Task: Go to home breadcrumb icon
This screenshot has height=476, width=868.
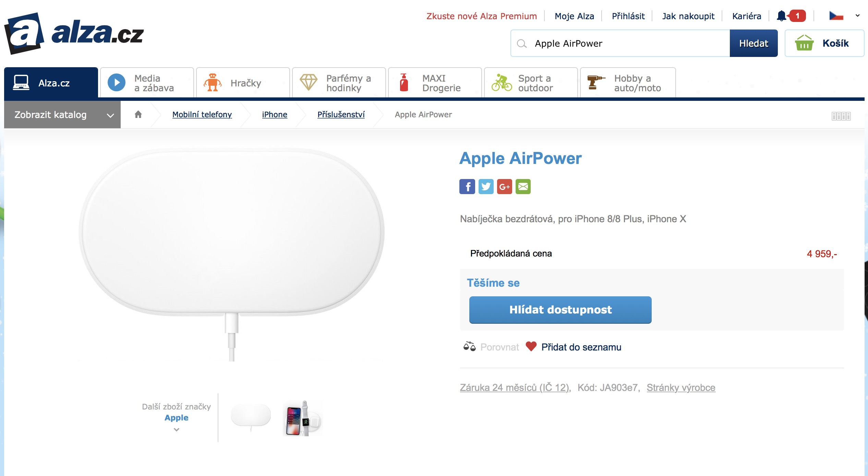Action: [138, 115]
